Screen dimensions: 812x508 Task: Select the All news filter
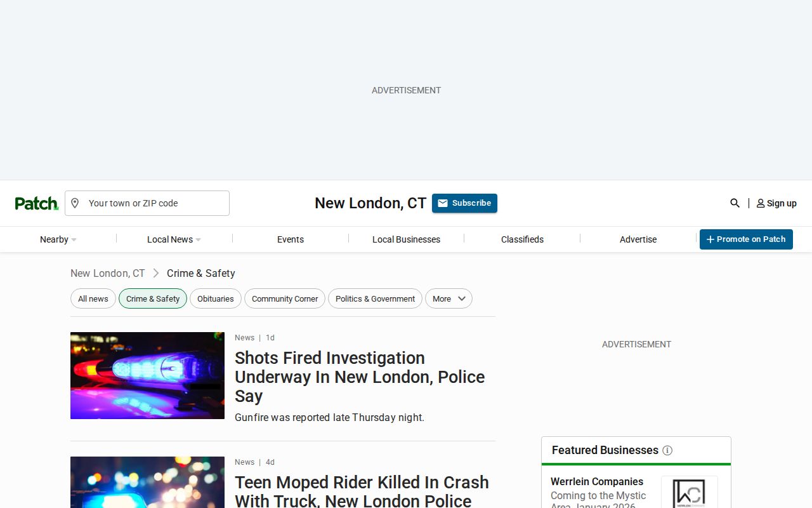(93, 298)
